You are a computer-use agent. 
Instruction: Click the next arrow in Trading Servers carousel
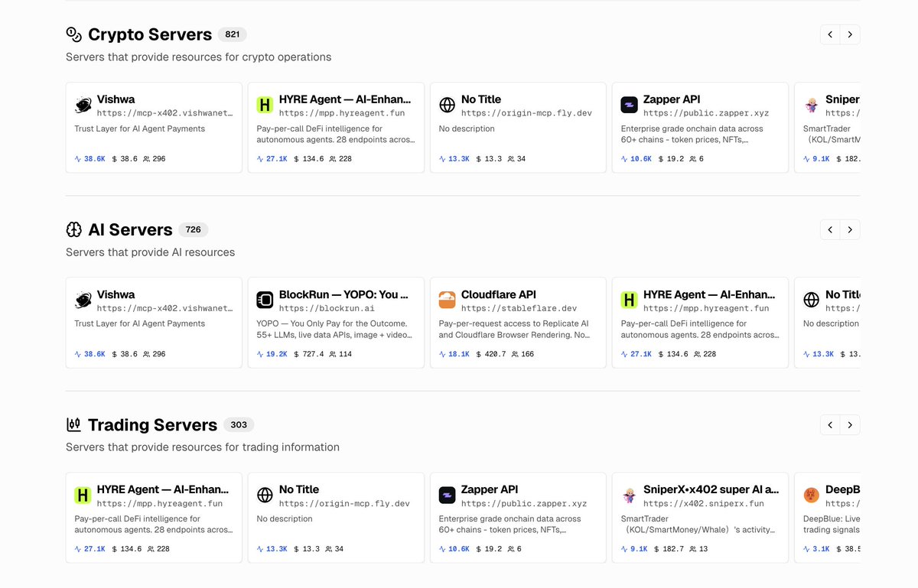pos(850,424)
